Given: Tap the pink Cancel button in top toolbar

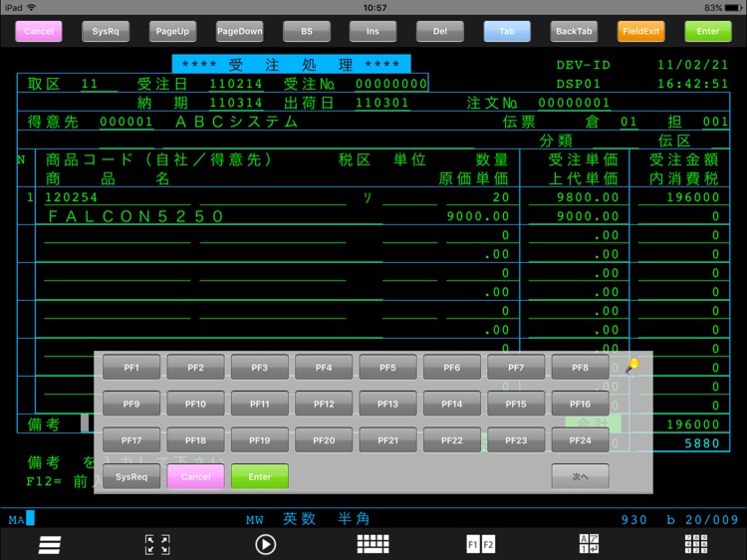Looking at the screenshot, I should click(39, 32).
